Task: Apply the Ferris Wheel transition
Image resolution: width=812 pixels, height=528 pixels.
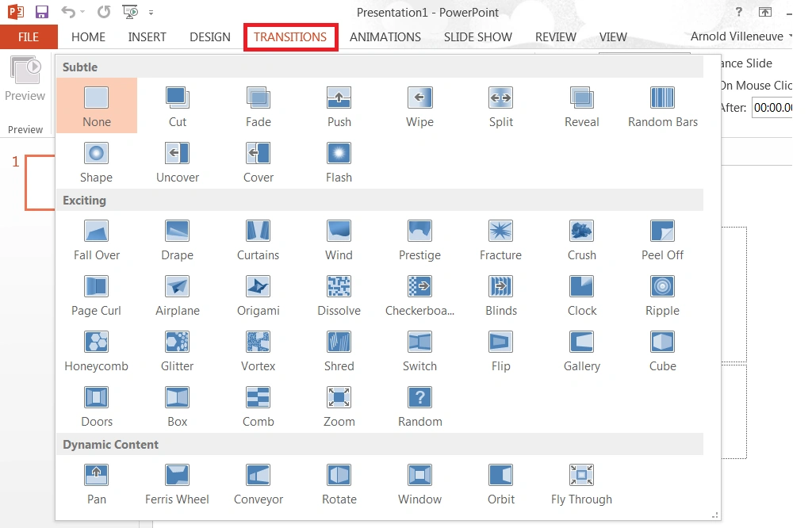Action: pos(177,484)
